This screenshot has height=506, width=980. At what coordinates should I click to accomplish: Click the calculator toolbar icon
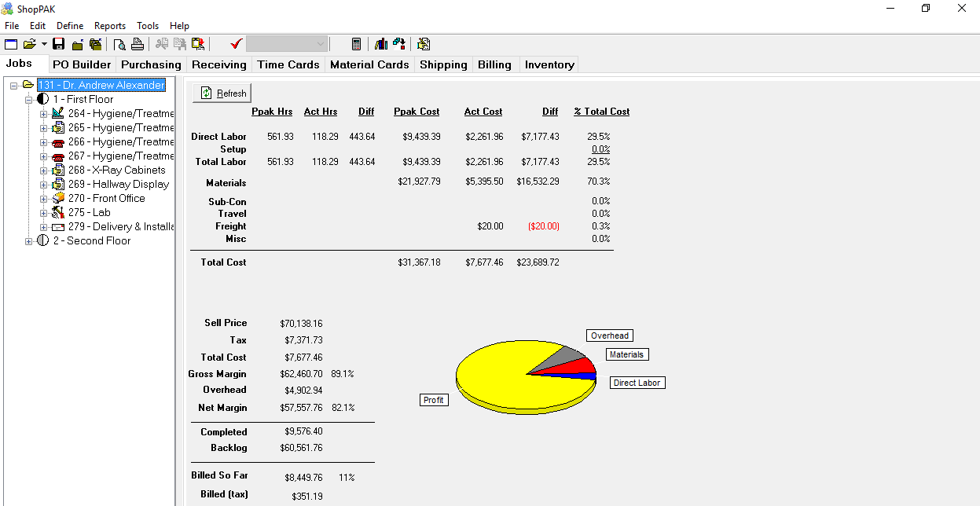[x=356, y=44]
